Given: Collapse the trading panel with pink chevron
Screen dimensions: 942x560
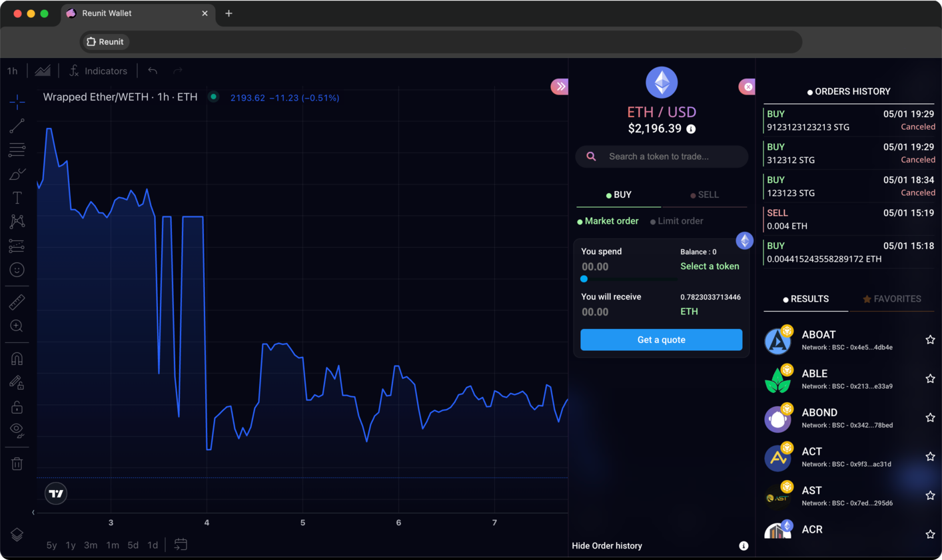Looking at the screenshot, I should (x=560, y=86).
